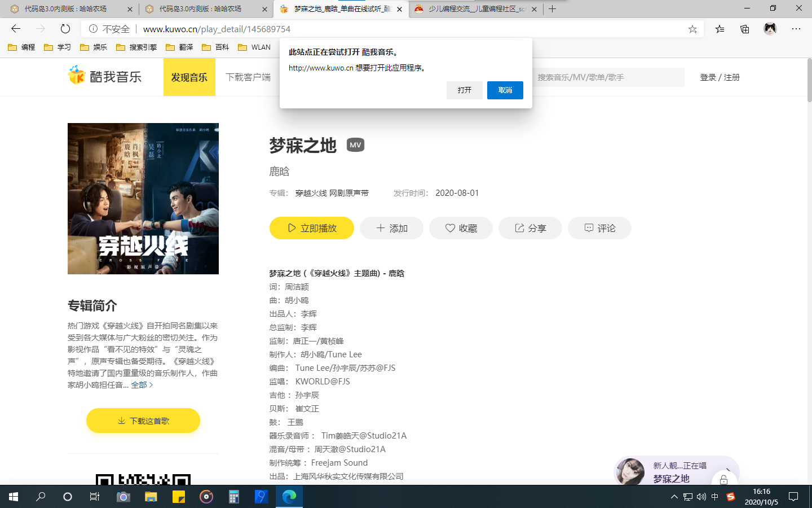Click the lock icon on the floating widget
The width and height of the screenshot is (812, 508).
[723, 480]
